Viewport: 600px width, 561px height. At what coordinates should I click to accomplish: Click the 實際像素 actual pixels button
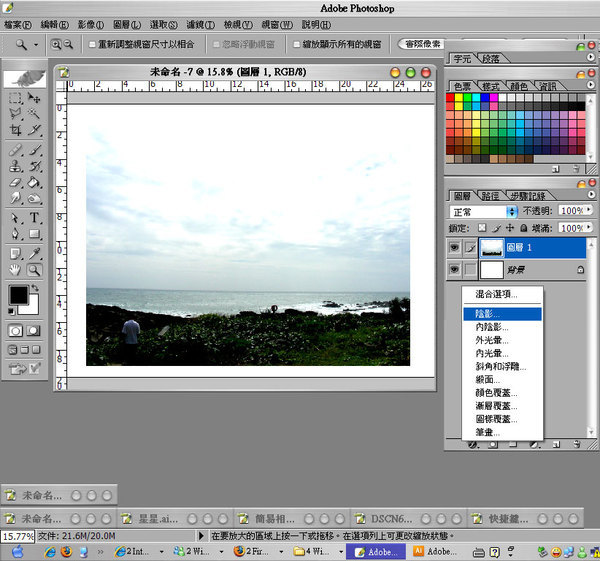coord(420,44)
